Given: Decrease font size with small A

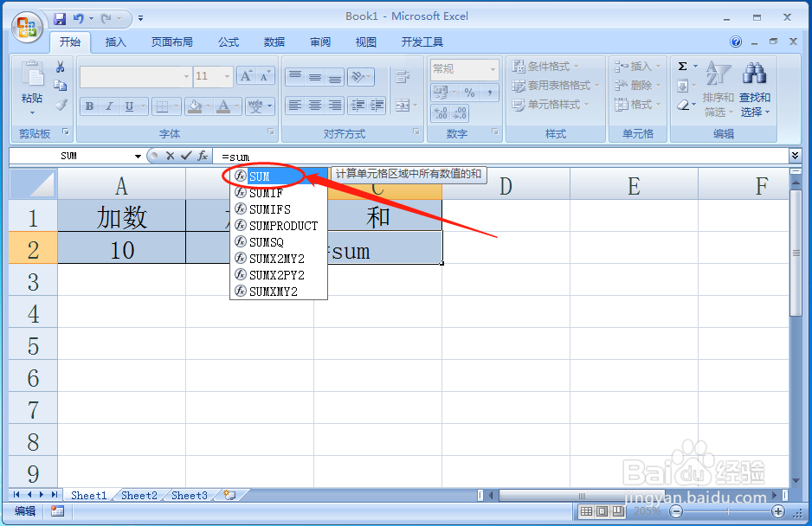Looking at the screenshot, I should pos(265,77).
